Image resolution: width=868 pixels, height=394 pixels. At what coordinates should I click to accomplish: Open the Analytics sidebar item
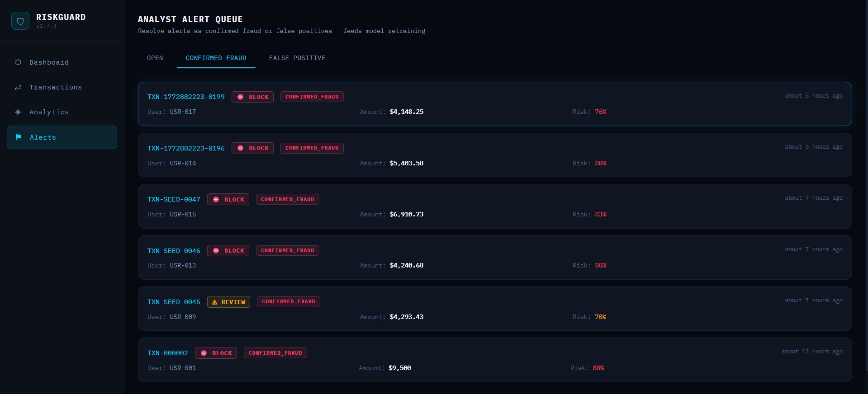[49, 112]
